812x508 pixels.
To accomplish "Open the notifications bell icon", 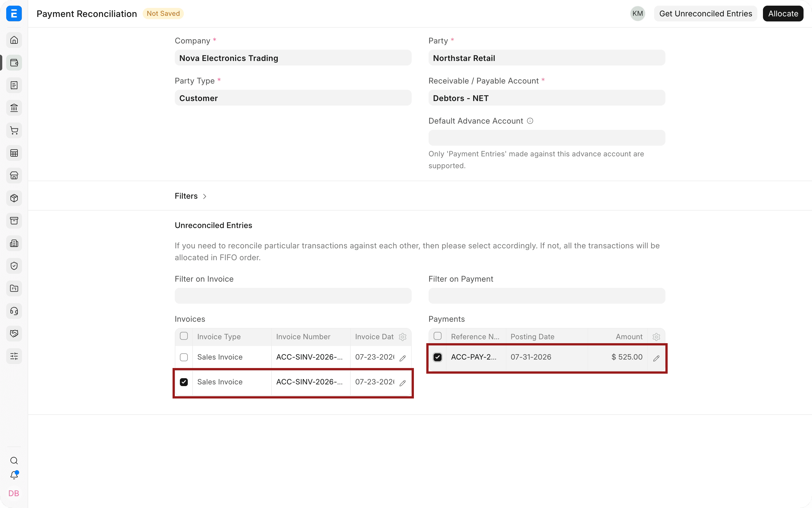I will (x=14, y=475).
